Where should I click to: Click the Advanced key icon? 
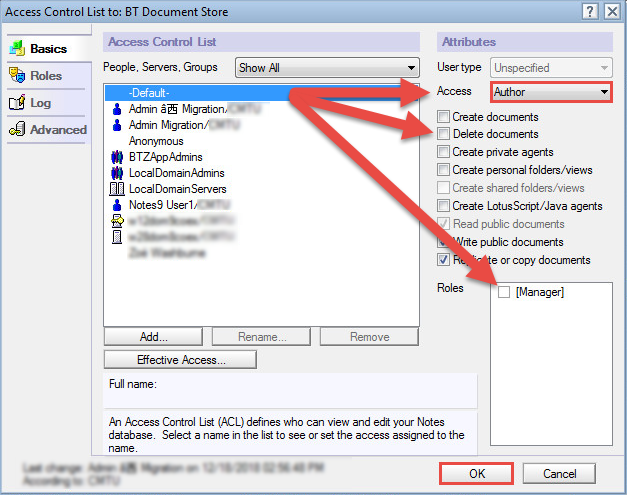click(x=17, y=129)
